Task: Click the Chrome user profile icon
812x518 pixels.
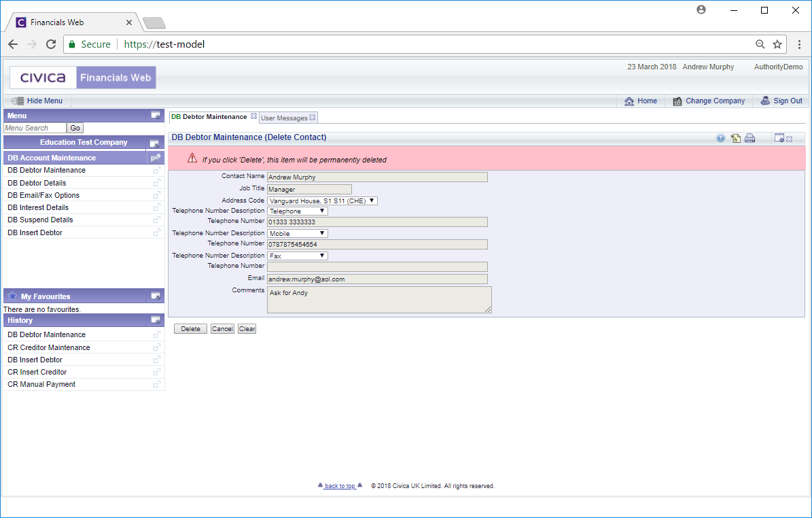Action: pos(701,10)
